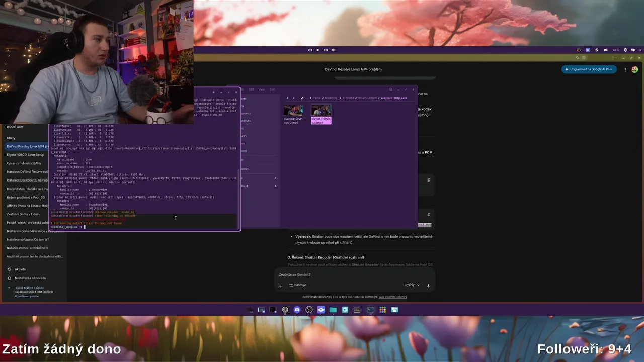Open the Edit menu in file manager
This screenshot has height=362, width=644.
point(252,89)
